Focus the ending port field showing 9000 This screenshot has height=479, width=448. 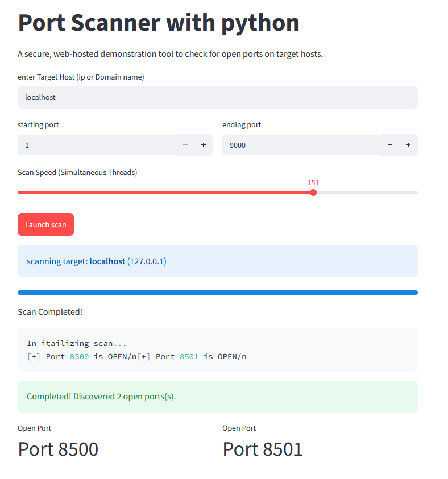302,145
